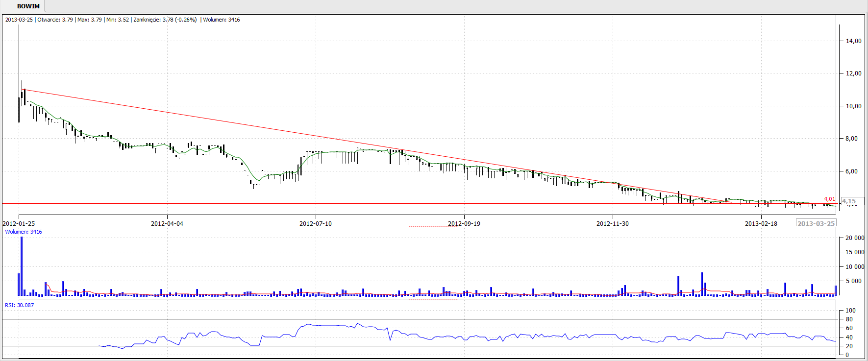The width and height of the screenshot is (868, 361).
Task: Click the date label 2012-04-04
Action: 167,224
